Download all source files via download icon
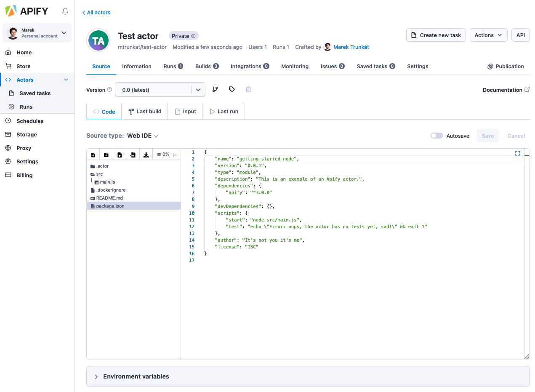This screenshot has height=392, width=535. [146, 154]
